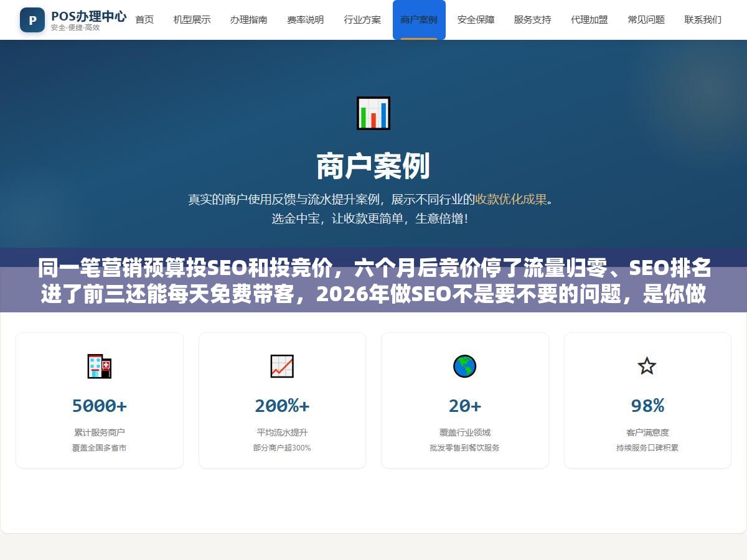Click the 覆盖行业领域 label
Viewport: 747px width, 560px height.
pos(465,432)
